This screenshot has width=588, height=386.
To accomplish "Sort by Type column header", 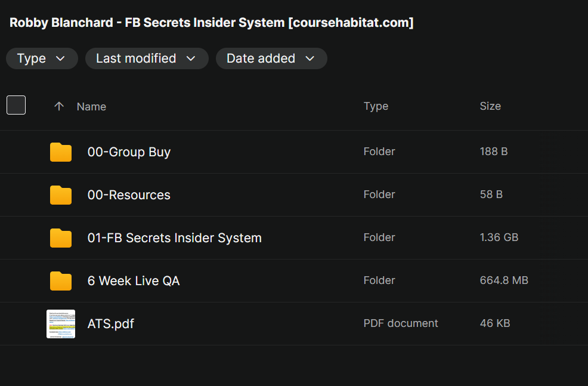I will tap(376, 106).
